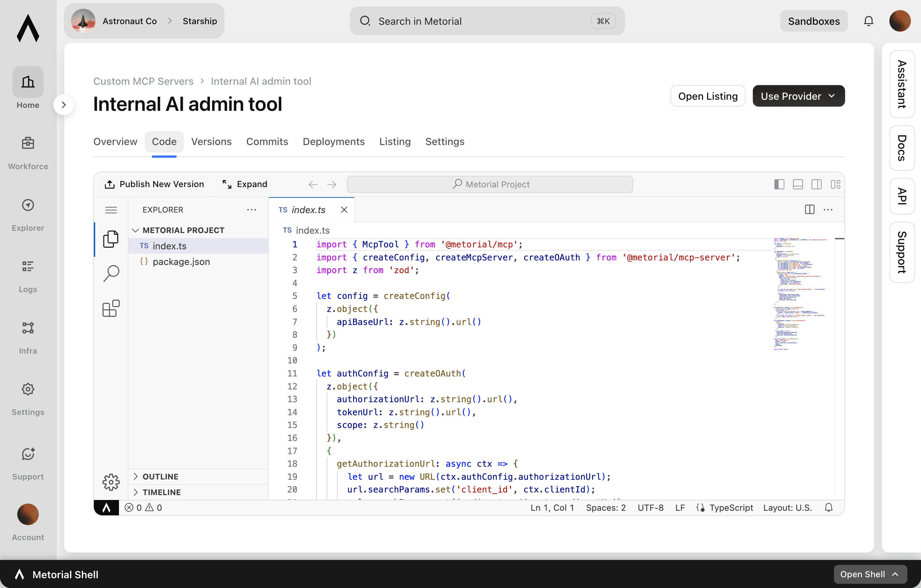Open the right-edge Support panel tab

point(901,253)
